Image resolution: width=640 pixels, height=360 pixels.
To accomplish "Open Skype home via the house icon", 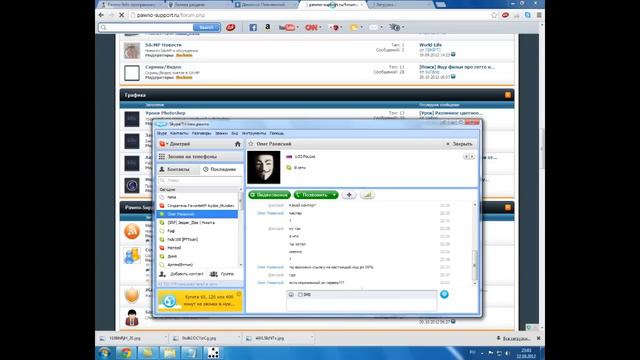I will click(238, 144).
